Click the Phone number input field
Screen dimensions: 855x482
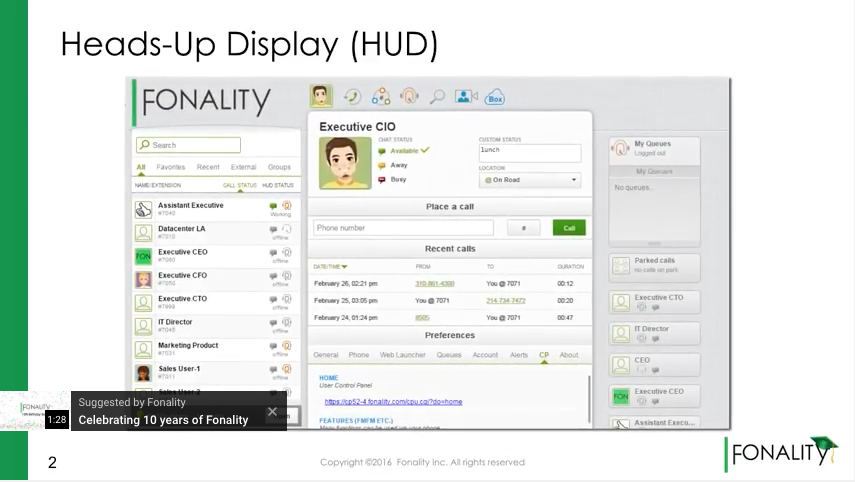pos(404,228)
